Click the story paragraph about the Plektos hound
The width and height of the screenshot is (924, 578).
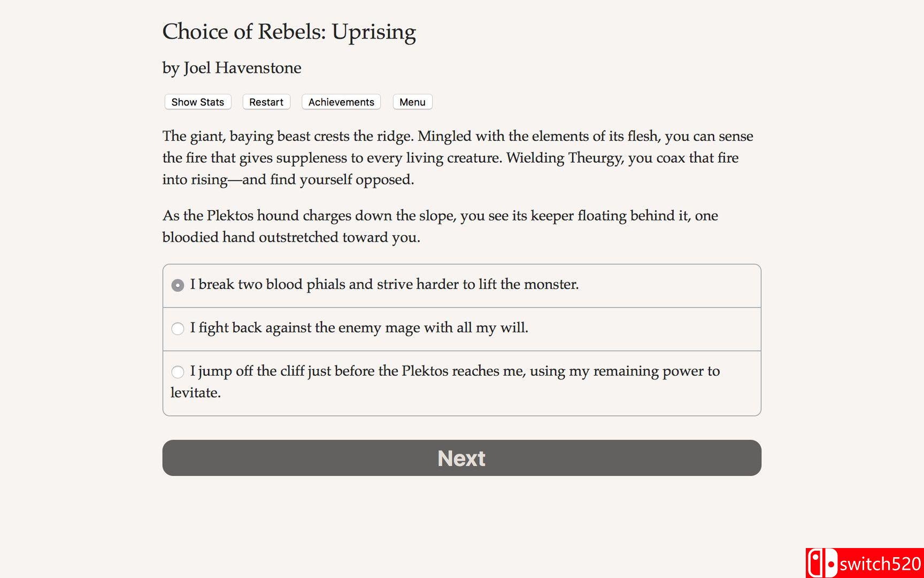pos(440,226)
